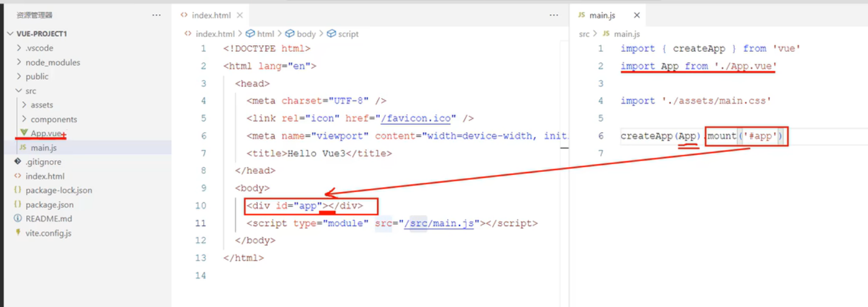868x307 pixels.
Task: Open more actions menu for index.html editor group
Action: tap(554, 15)
